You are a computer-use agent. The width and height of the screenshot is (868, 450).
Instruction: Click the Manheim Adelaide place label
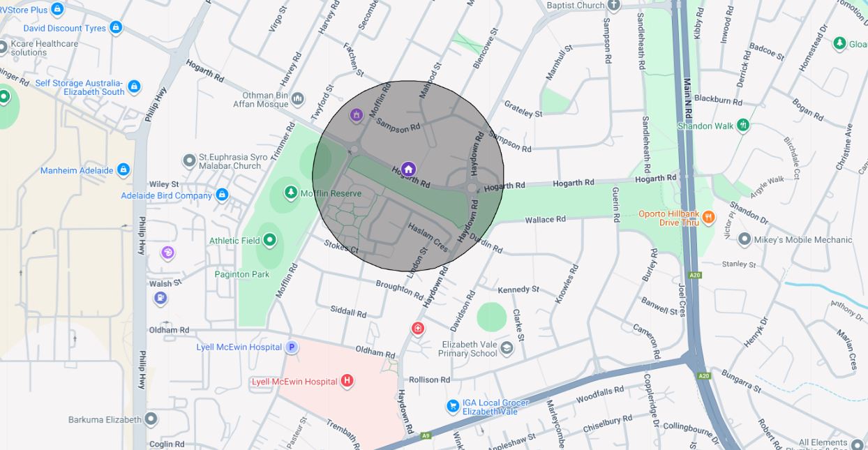point(77,170)
